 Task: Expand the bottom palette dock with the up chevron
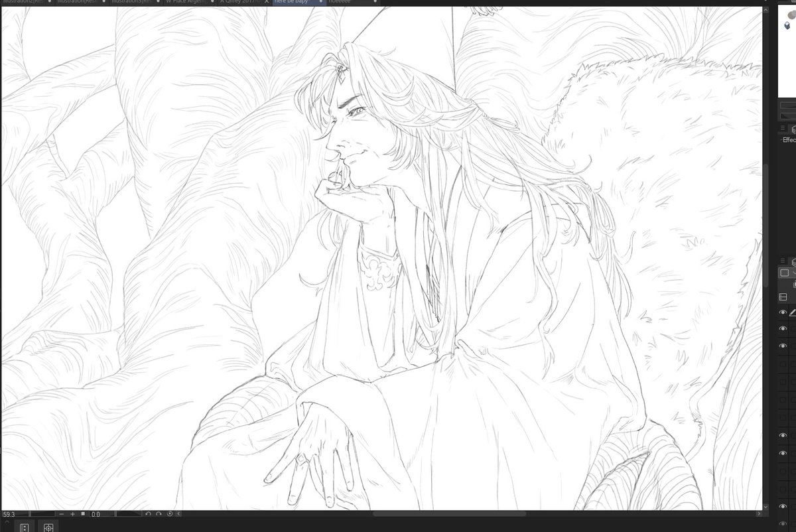click(x=7, y=522)
